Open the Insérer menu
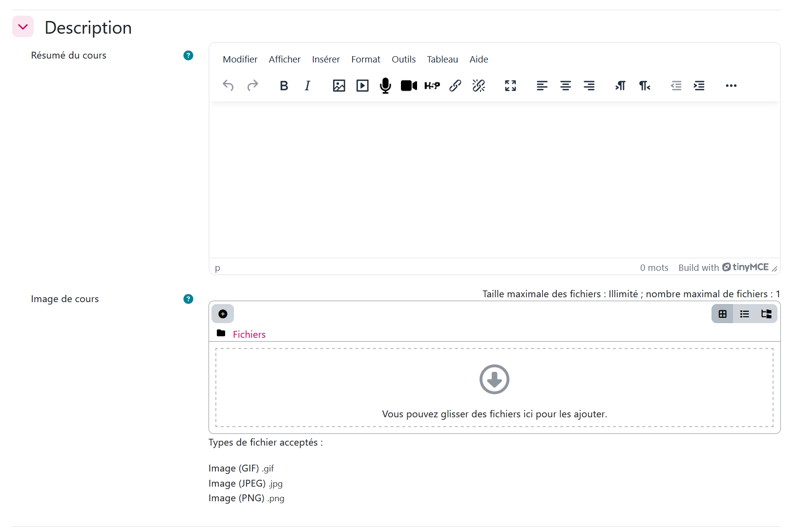Screen dimensions: 797x532 click(x=326, y=60)
